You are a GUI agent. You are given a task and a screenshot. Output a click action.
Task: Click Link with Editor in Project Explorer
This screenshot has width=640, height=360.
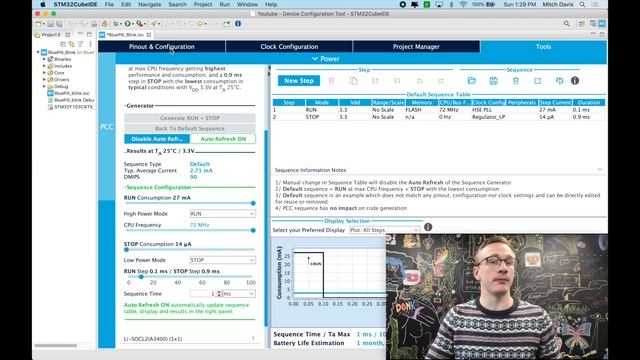[x=71, y=44]
